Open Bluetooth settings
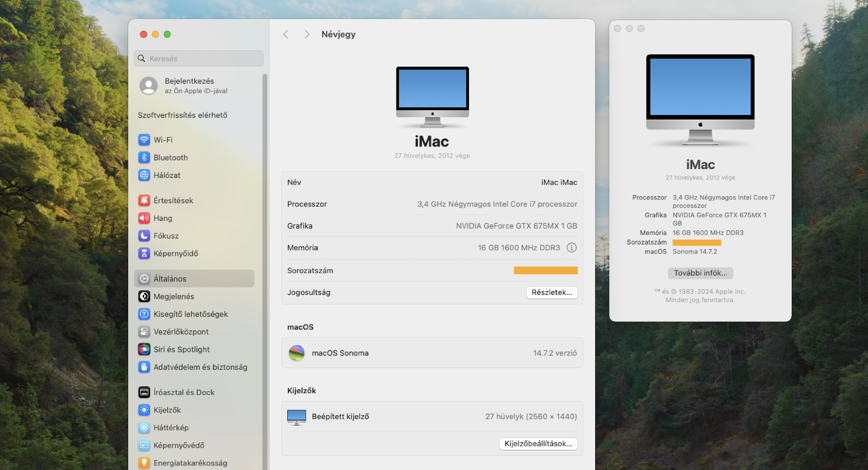868x470 pixels. pos(170,157)
